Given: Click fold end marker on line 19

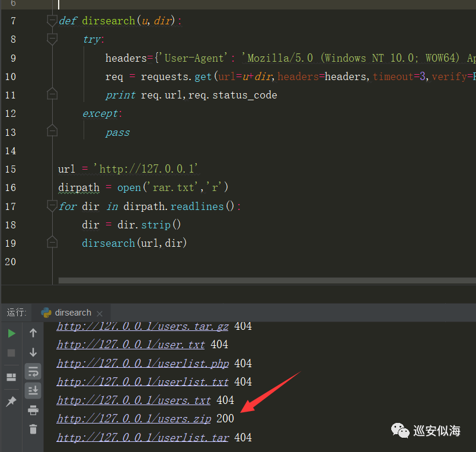Looking at the screenshot, I should tap(52, 242).
